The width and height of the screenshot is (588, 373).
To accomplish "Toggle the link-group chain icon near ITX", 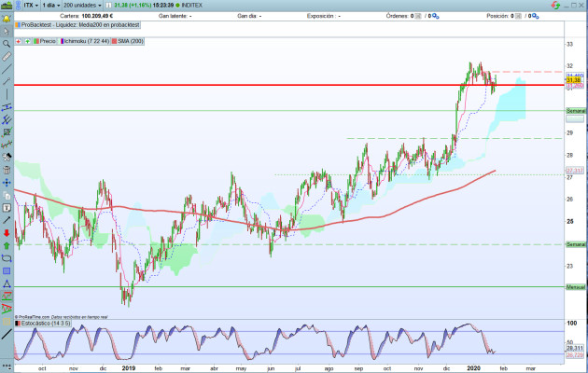I will (18, 6).
